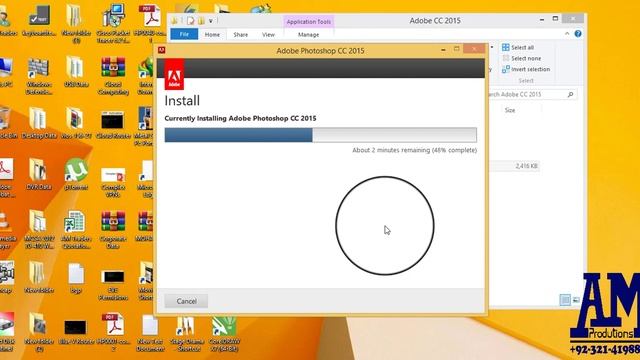Select the Cloud Computing WinRAR archive
Image resolution: width=640 pixels, height=360 pixels.
(113, 76)
